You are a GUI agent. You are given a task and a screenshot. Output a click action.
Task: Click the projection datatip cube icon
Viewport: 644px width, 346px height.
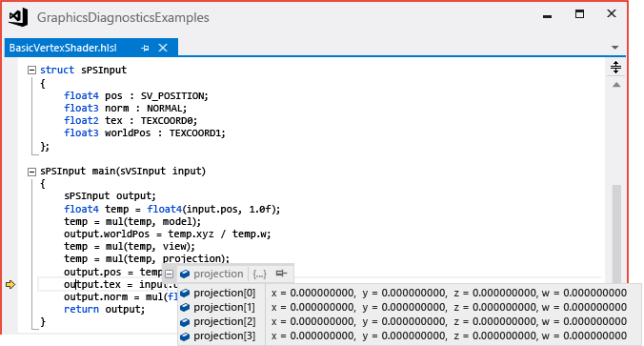point(185,274)
